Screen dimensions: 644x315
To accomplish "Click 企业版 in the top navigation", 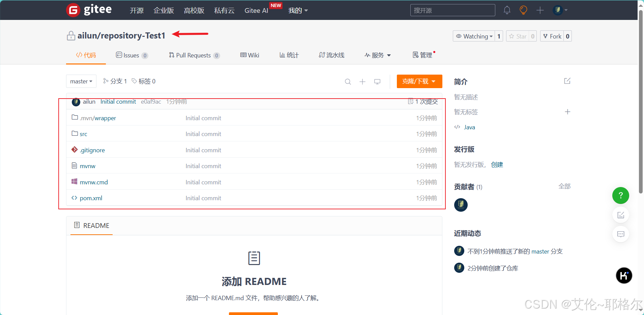I will click(164, 10).
